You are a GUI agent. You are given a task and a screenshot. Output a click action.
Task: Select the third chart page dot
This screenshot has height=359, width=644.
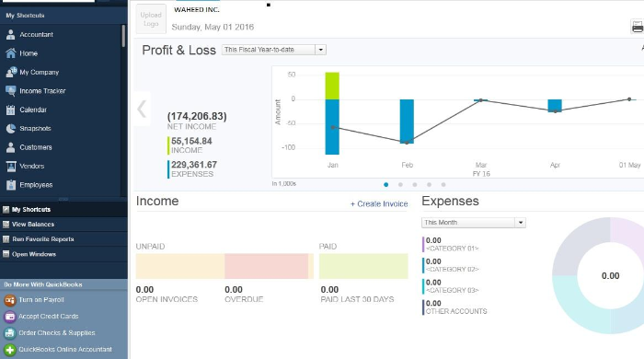pos(415,185)
